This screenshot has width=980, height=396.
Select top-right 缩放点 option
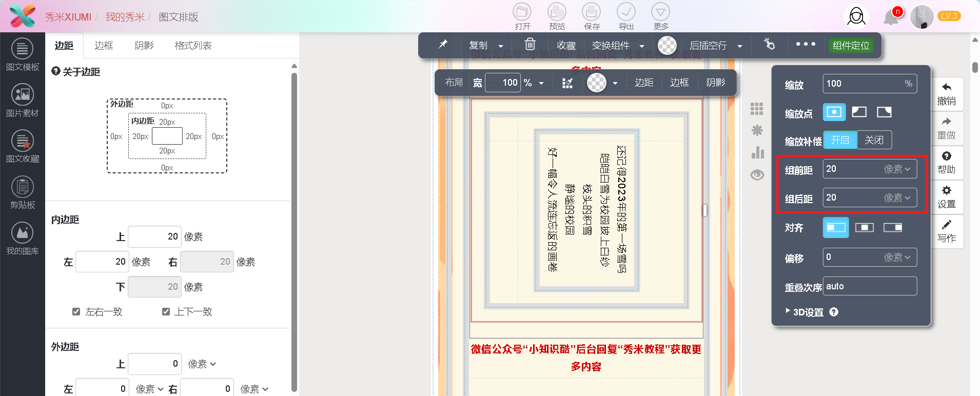[x=884, y=112]
